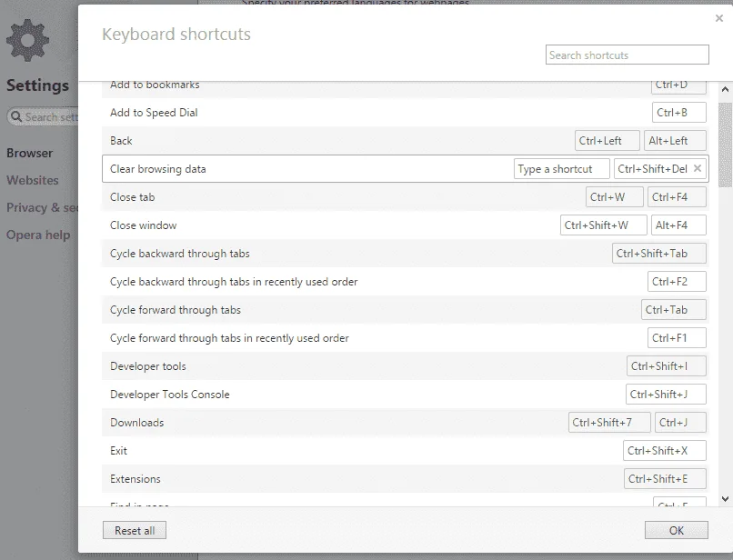Click Cycle forward in recently used order
The image size is (733, 560).
click(x=229, y=338)
